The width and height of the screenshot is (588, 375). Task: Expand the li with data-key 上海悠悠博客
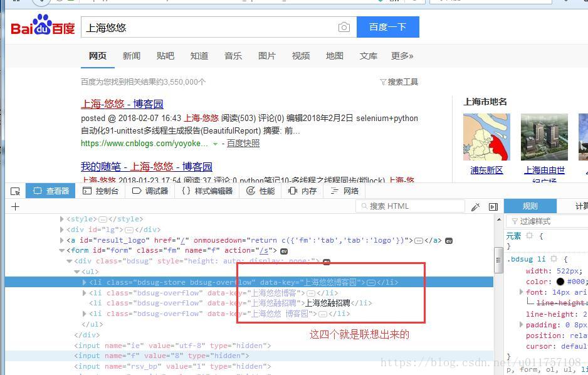(85, 292)
